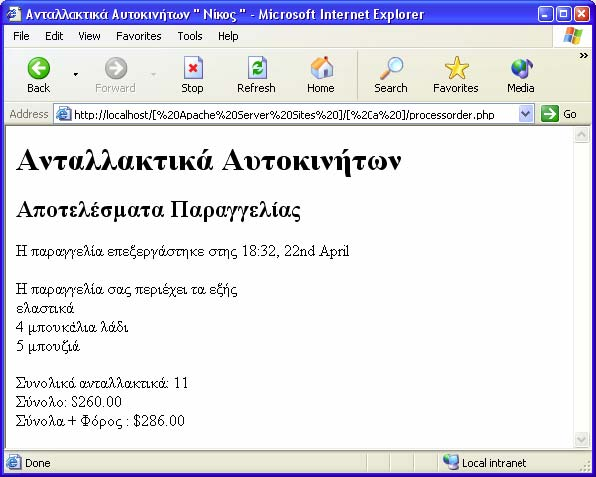Viewport: 596px width, 477px height.
Task: Stop loading with the Stop icon
Action: [x=193, y=68]
